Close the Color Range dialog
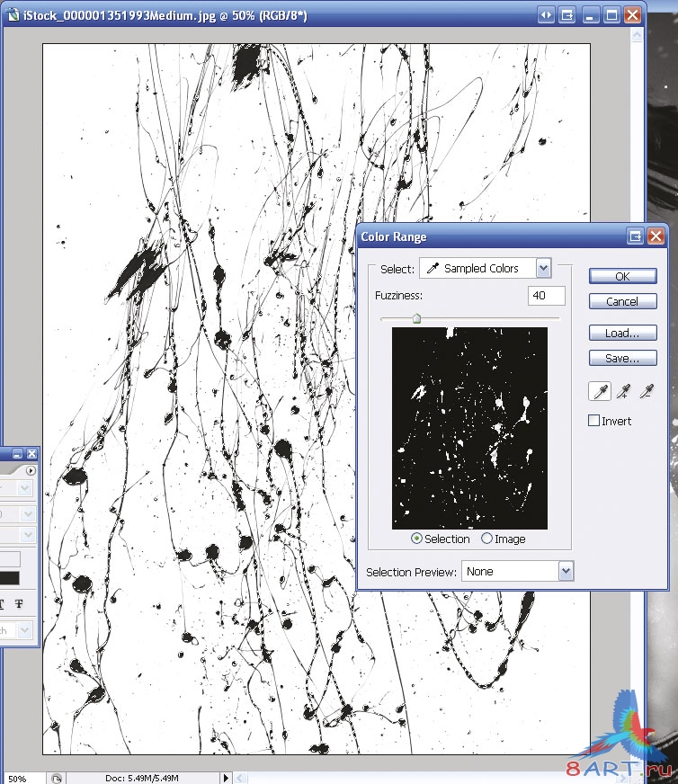The image size is (678, 784). 656,236
